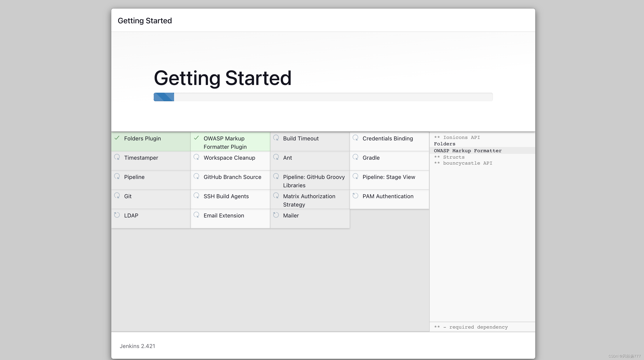Select the Build Timeout plugin label
This screenshot has height=360, width=644.
301,138
